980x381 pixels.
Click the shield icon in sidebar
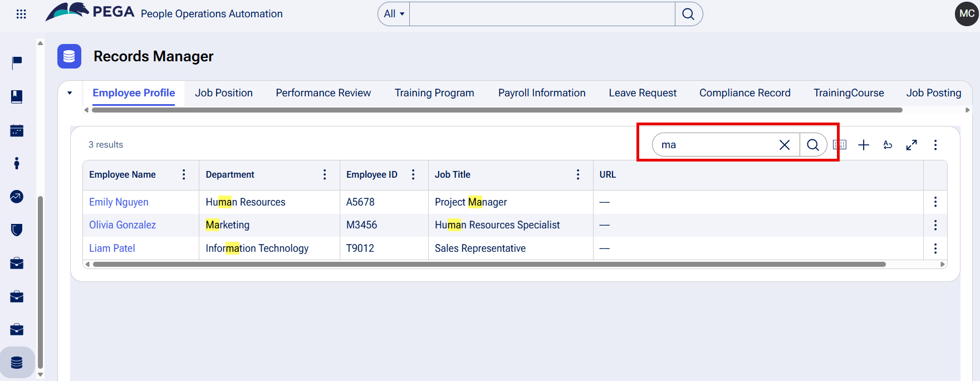pos(17,229)
